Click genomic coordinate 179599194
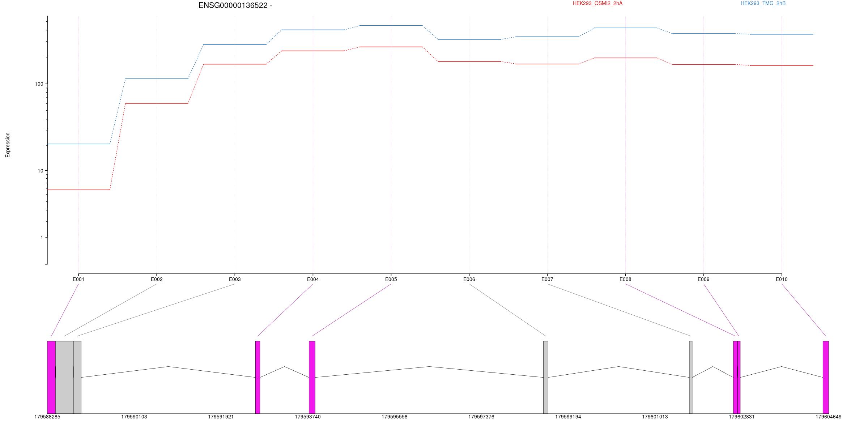The image size is (868, 434). tap(568, 417)
